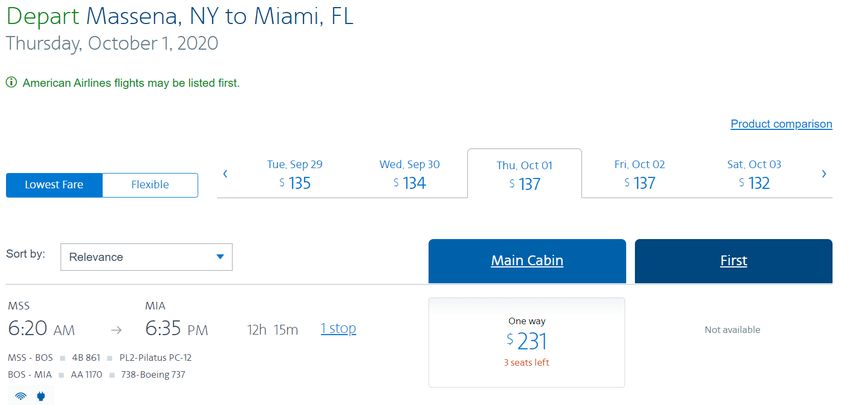Image resolution: width=850 pixels, height=405 pixels.
Task: Click the arrow between departure and arrival
Action: pyautogui.click(x=116, y=330)
